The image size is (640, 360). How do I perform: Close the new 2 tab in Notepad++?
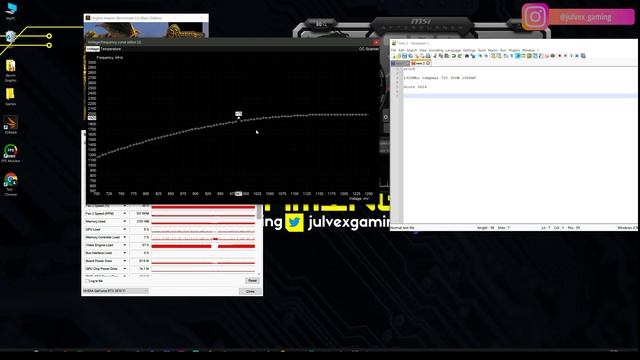(x=428, y=63)
